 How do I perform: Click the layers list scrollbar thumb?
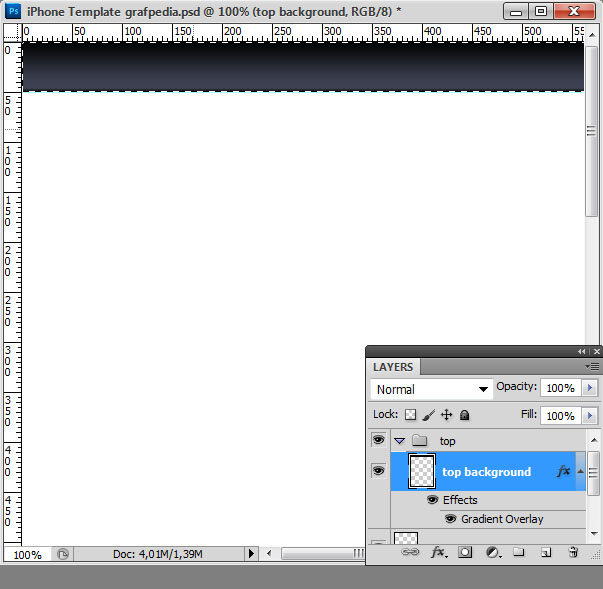(x=593, y=473)
